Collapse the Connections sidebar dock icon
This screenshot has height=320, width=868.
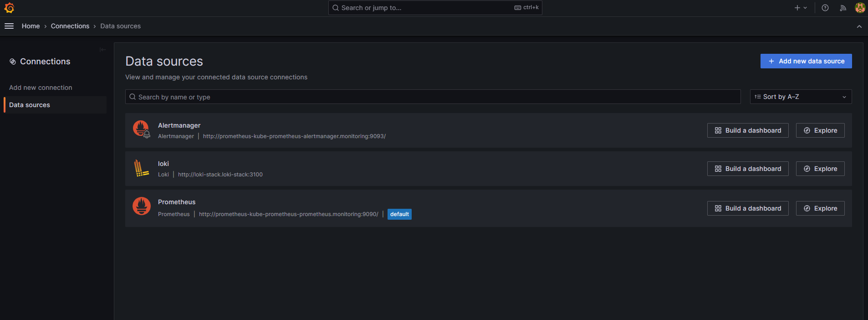click(102, 50)
